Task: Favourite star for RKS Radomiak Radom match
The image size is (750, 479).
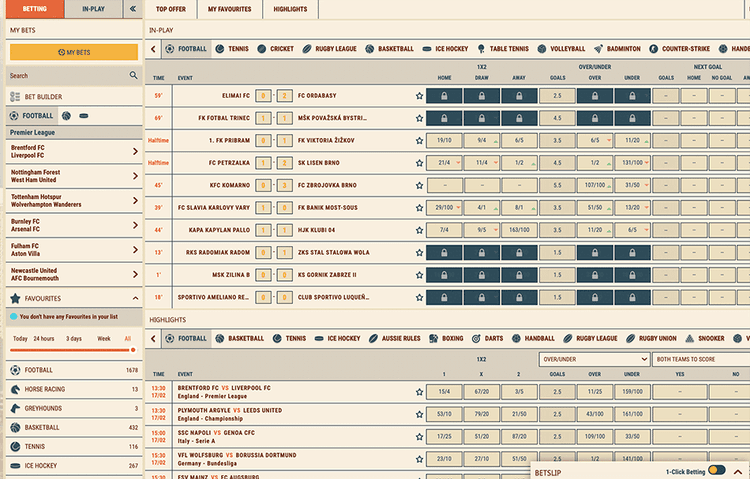Action: tap(419, 253)
